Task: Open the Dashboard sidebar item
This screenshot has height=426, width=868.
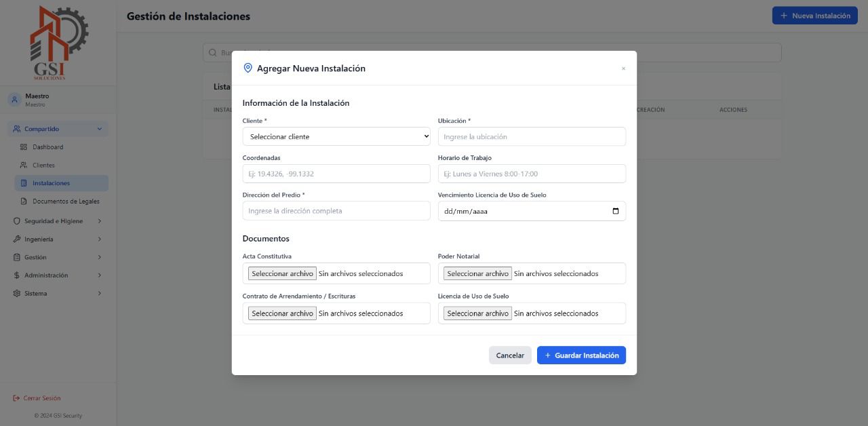Action: [x=47, y=147]
